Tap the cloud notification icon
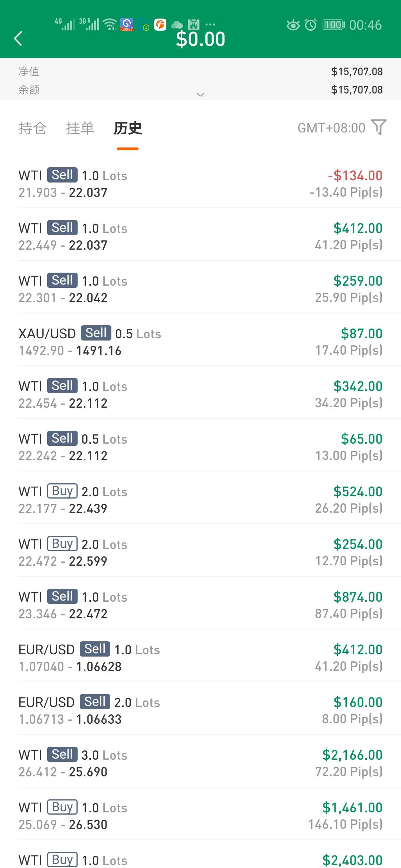The width and height of the screenshot is (401, 868). (177, 25)
